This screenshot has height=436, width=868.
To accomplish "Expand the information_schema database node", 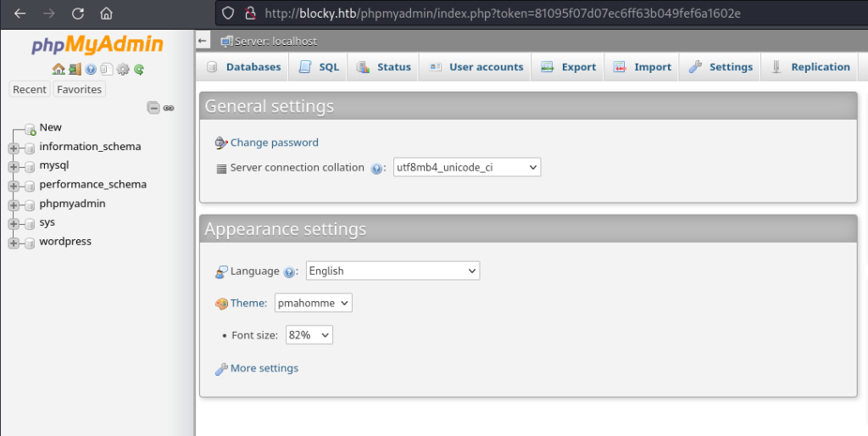I will click(14, 148).
